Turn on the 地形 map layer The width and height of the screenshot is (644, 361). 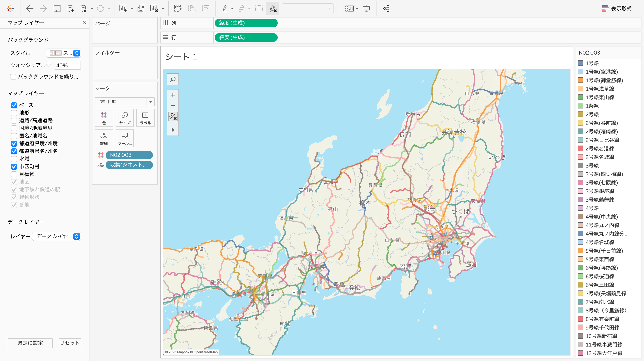[x=14, y=113]
